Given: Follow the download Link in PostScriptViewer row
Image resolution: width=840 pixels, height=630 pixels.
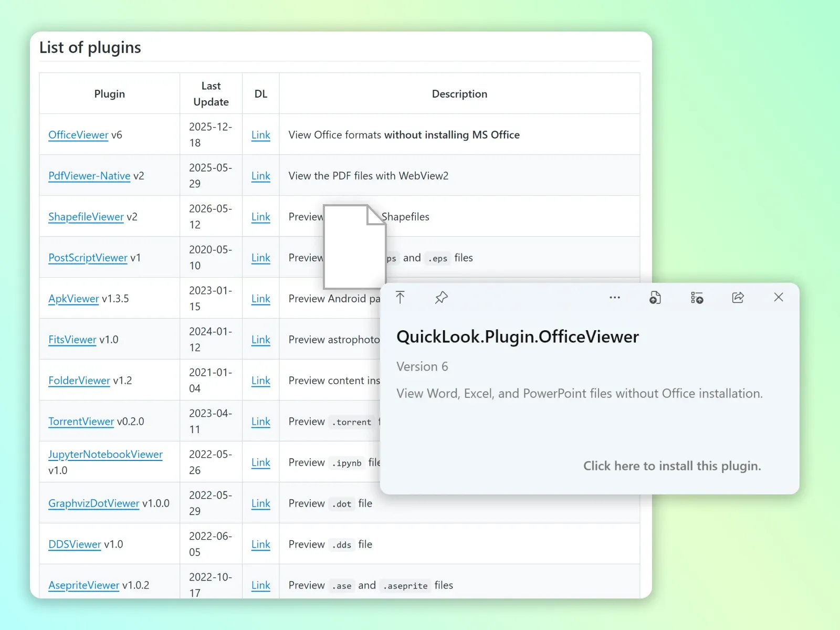Looking at the screenshot, I should pos(261,258).
